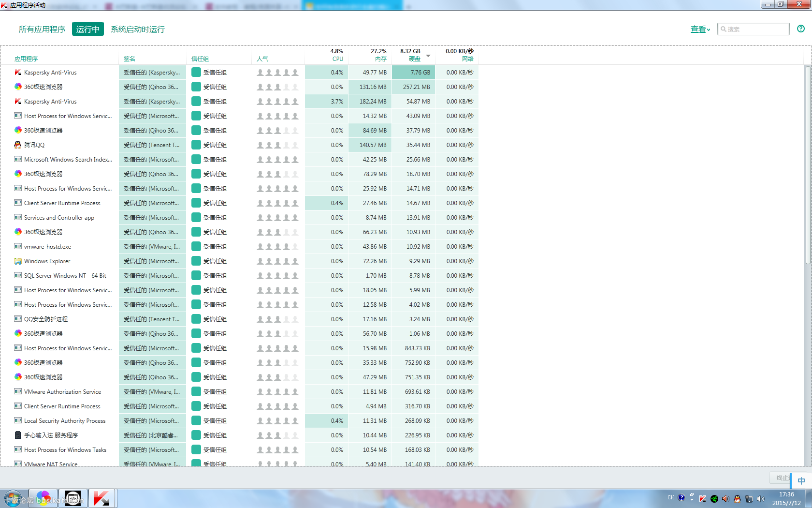Click the trust group green square for 腾讯QQ
The width and height of the screenshot is (812, 508).
196,145
